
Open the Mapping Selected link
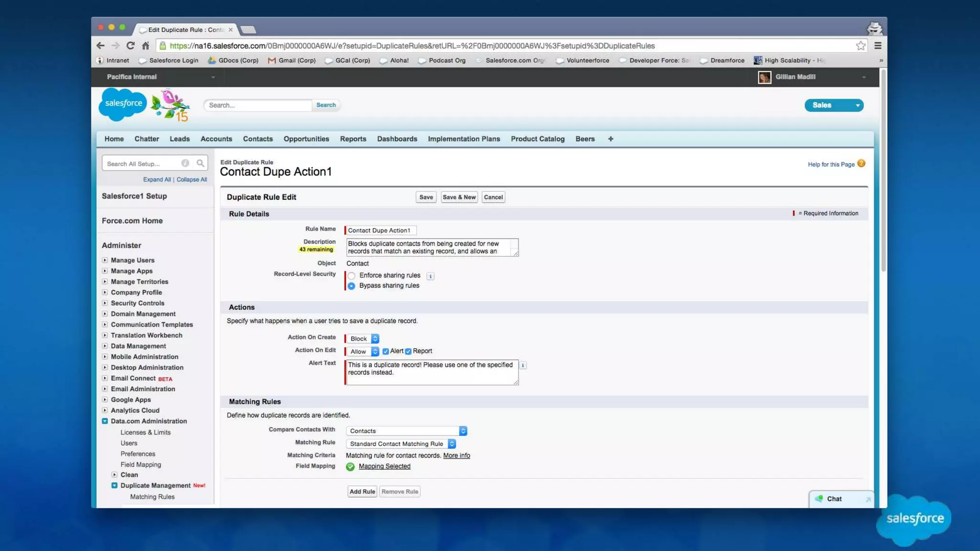pos(384,466)
